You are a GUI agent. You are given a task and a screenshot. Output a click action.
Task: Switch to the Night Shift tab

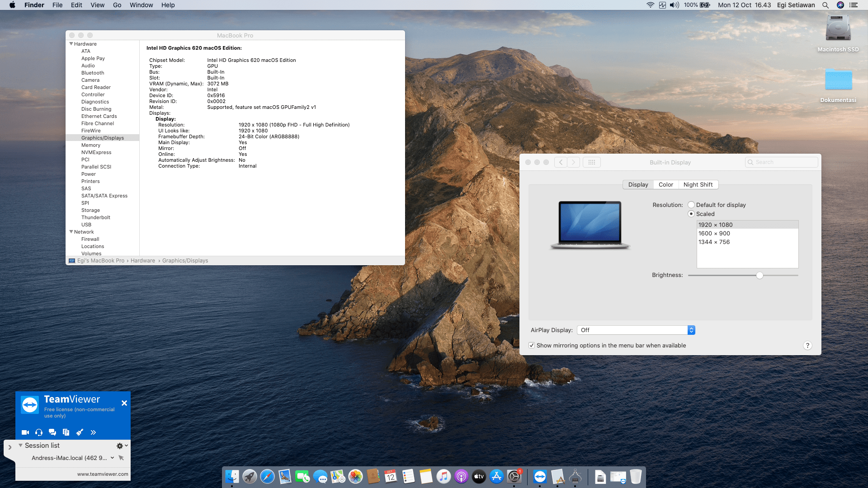point(698,185)
